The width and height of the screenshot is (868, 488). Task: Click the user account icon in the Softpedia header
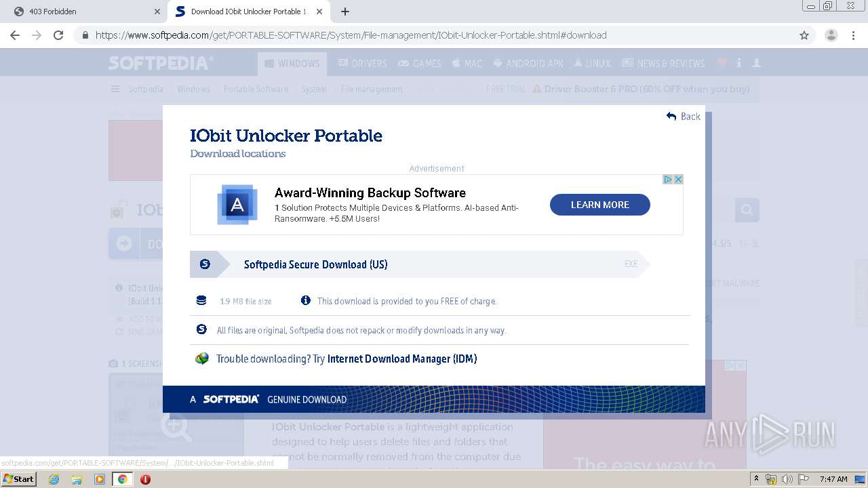click(757, 63)
